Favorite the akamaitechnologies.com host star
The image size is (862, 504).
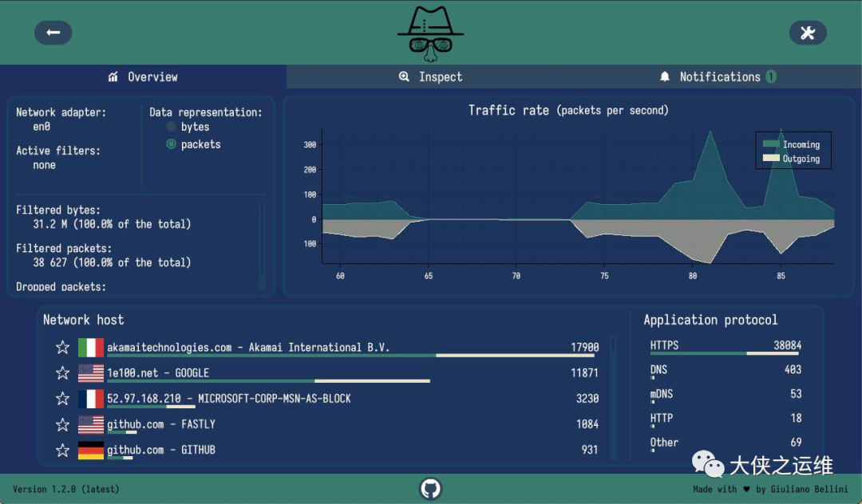click(63, 348)
